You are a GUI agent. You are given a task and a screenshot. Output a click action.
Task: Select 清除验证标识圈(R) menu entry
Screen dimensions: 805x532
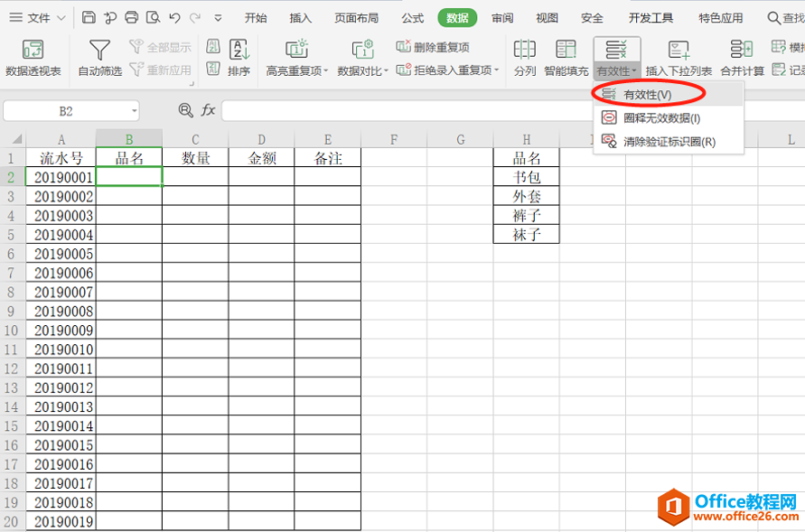669,142
